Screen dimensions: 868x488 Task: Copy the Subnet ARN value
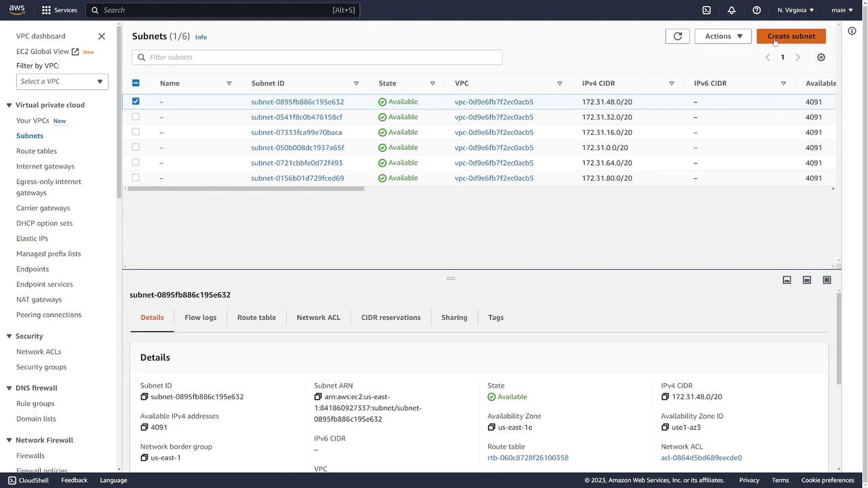(x=318, y=397)
